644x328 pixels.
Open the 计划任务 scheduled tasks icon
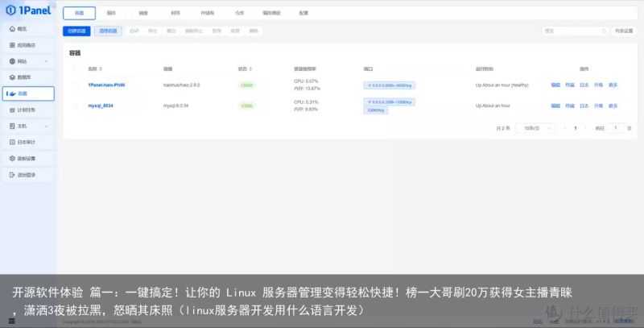(12, 110)
